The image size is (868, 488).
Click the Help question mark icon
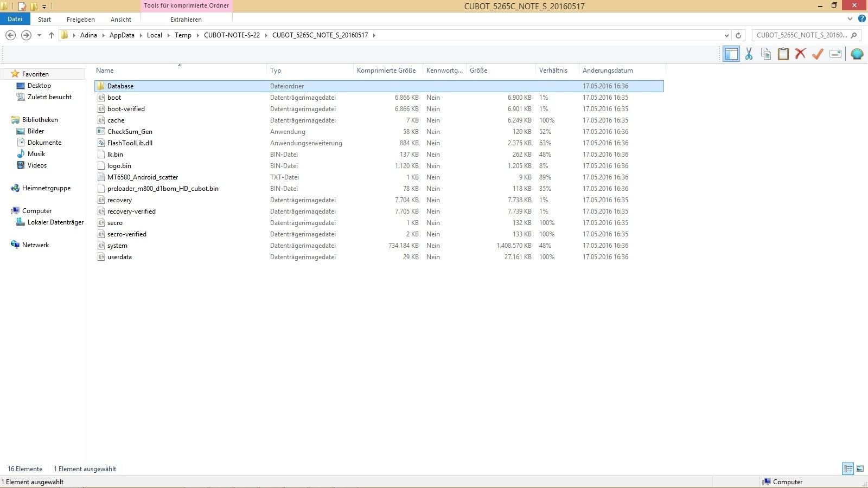(862, 19)
